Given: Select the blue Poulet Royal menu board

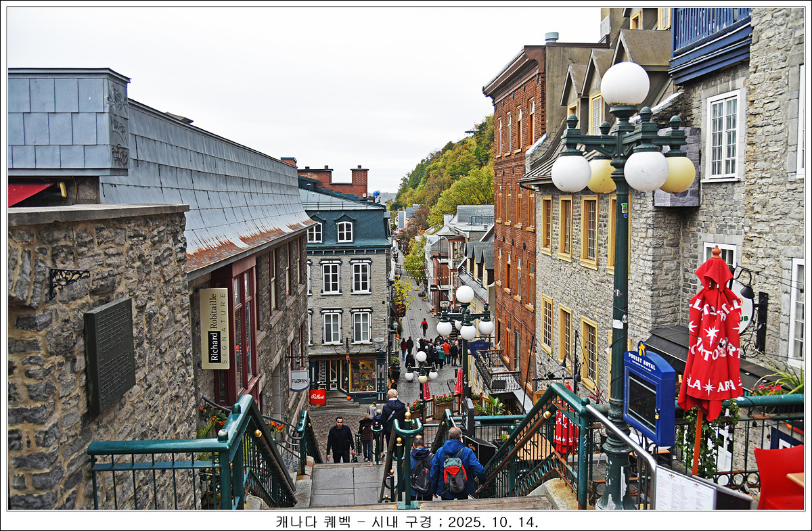Looking at the screenshot, I should coord(648,397).
